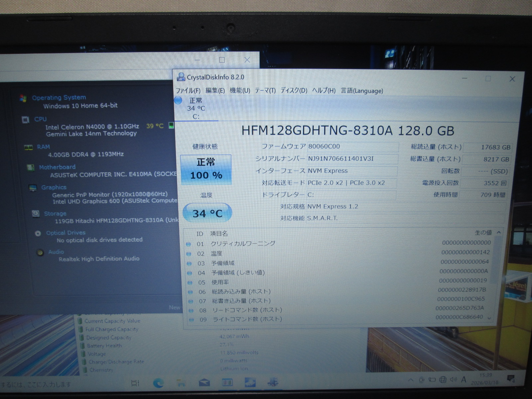Click the RAM module icon
The width and height of the screenshot is (532, 399).
tap(28, 147)
